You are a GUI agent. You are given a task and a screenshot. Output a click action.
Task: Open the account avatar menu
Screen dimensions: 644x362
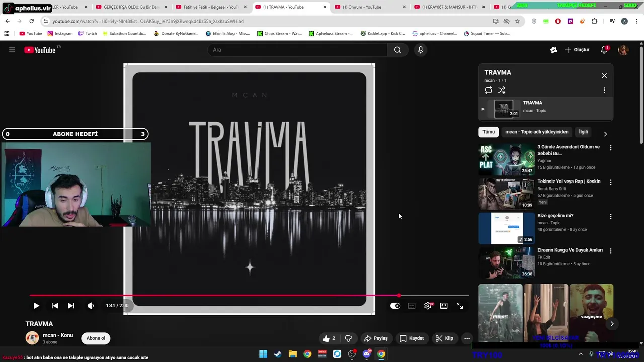click(623, 50)
